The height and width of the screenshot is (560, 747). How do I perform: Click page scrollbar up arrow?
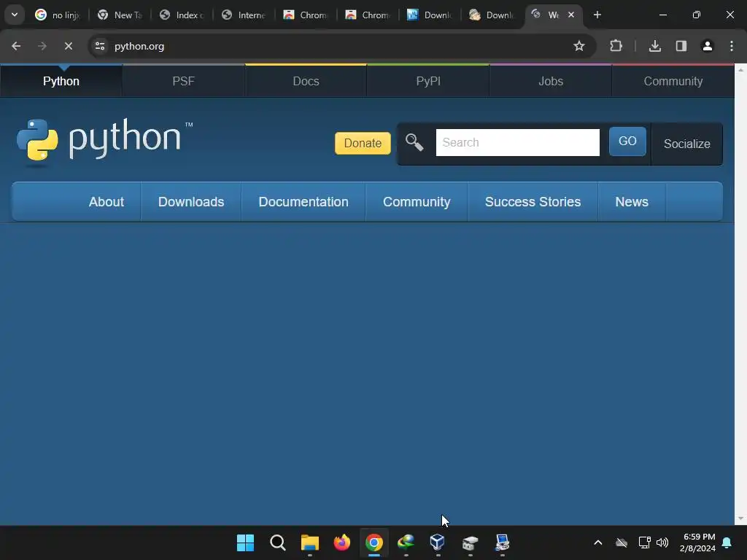740,69
